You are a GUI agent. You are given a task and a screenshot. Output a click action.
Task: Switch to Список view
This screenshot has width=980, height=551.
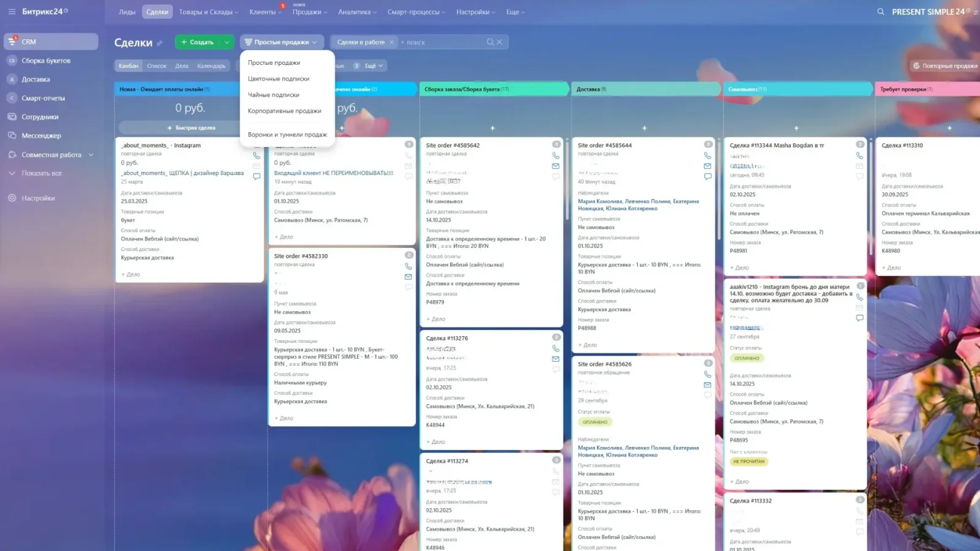pyautogui.click(x=157, y=66)
